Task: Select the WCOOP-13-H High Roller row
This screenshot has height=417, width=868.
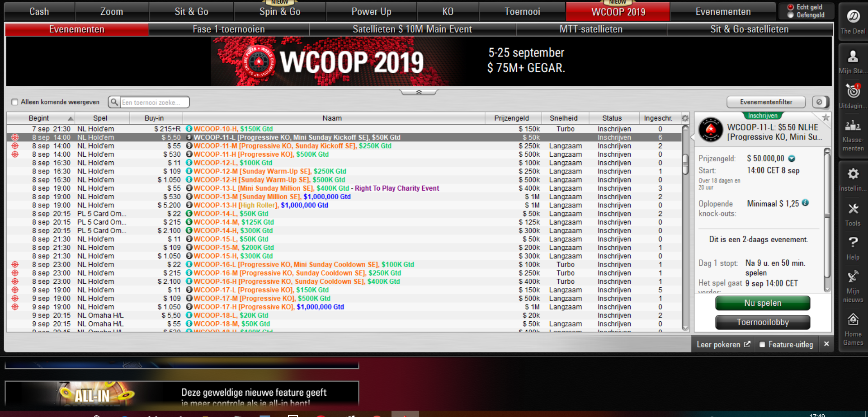Action: 344,206
